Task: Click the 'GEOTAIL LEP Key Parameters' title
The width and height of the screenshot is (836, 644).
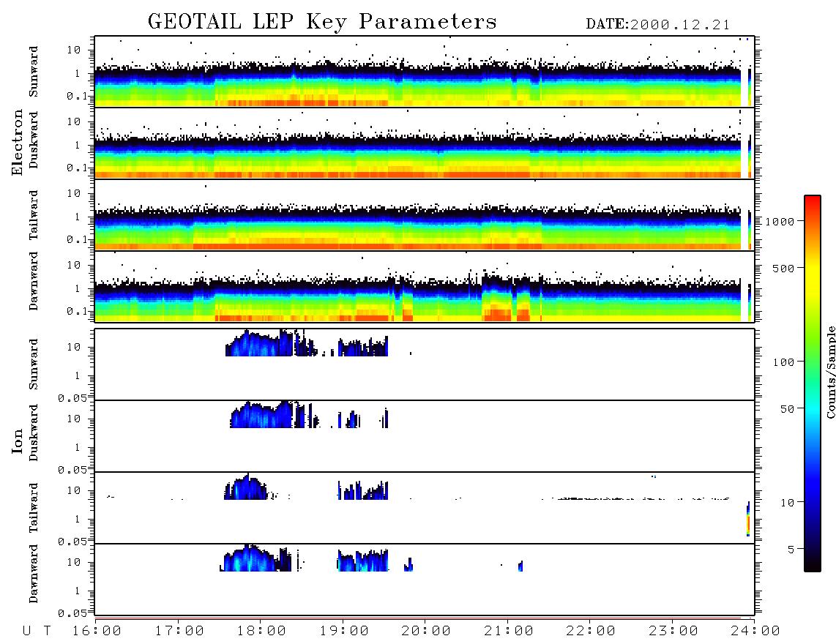Action: click(x=322, y=22)
